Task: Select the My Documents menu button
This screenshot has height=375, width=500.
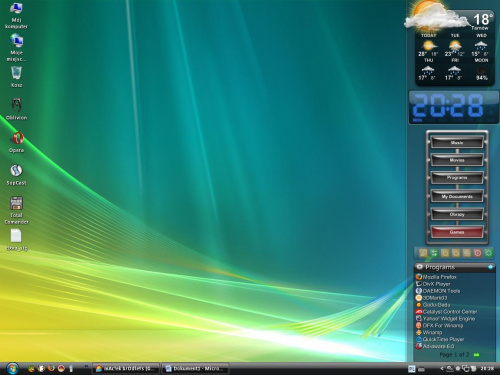Action: coord(457,196)
